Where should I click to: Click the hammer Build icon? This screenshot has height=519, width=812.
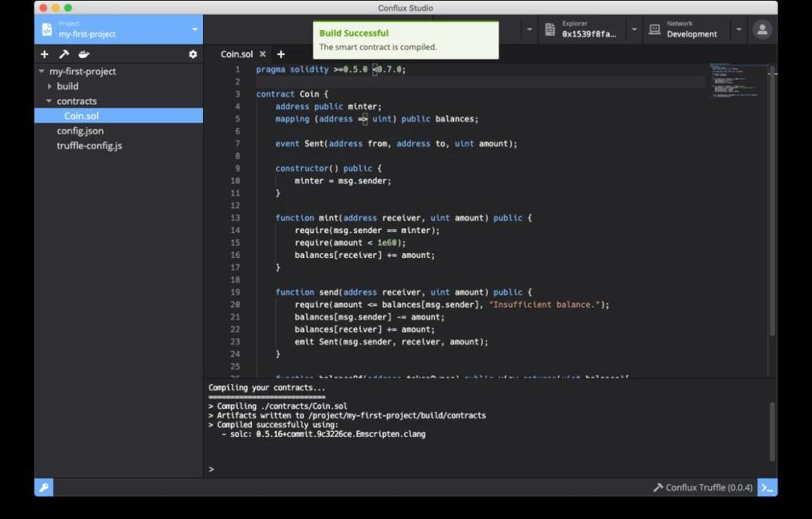tap(64, 54)
